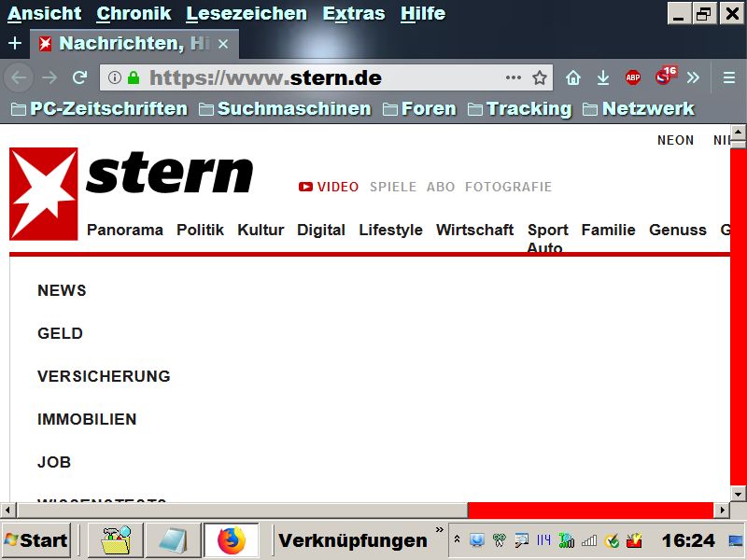Open the VERSICHERUNG list entry
The height and width of the screenshot is (560, 747).
[x=104, y=376]
